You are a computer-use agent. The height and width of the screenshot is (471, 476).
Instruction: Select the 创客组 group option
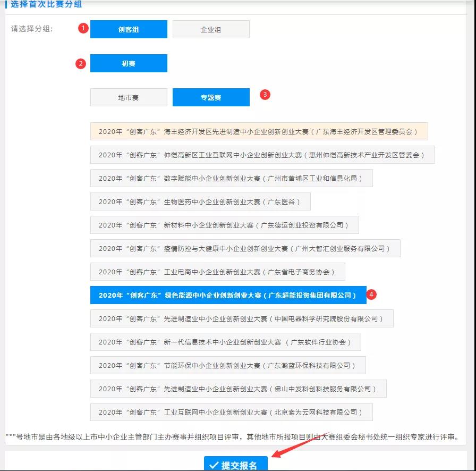click(x=129, y=30)
